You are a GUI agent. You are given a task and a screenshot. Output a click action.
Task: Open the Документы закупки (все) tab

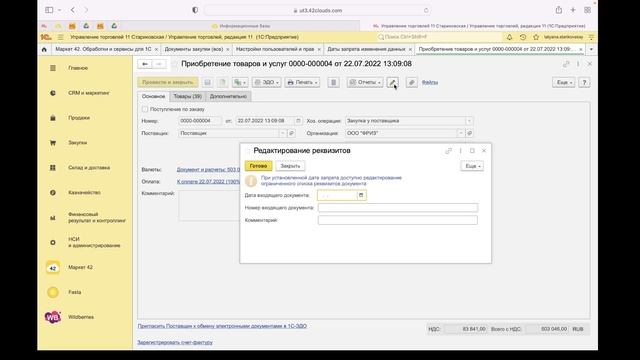[x=193, y=49]
